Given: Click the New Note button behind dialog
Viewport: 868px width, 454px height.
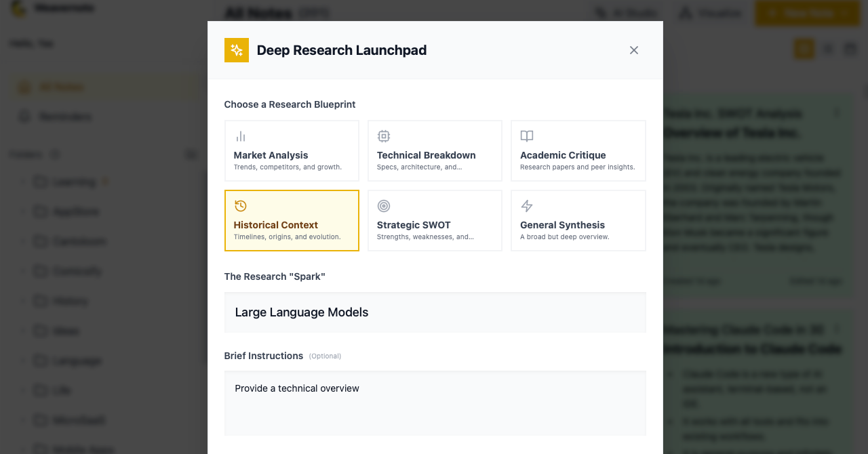Looking at the screenshot, I should (808, 13).
